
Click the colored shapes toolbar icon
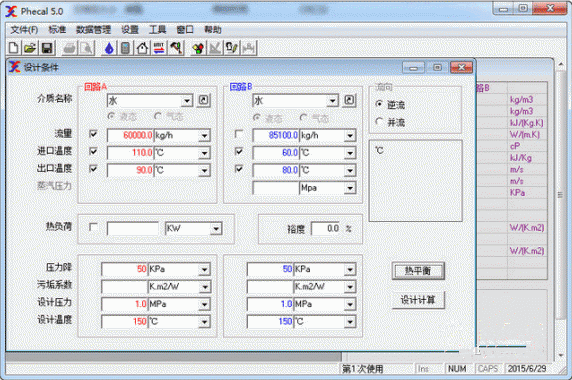pos(198,48)
